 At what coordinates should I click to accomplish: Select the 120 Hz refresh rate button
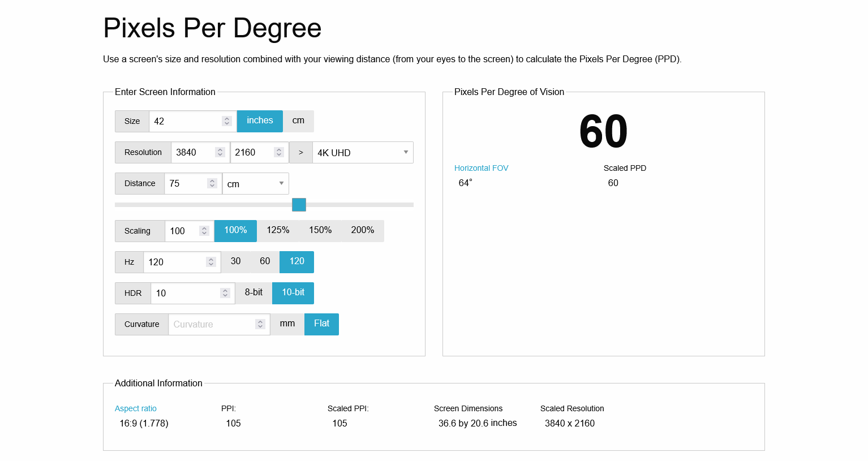[x=297, y=262]
